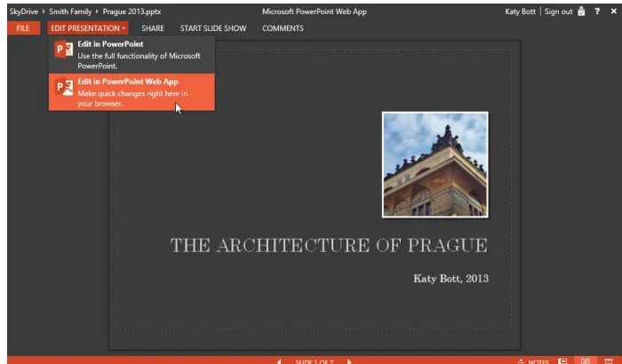
Task: Open the SHARE menu
Action: click(153, 28)
